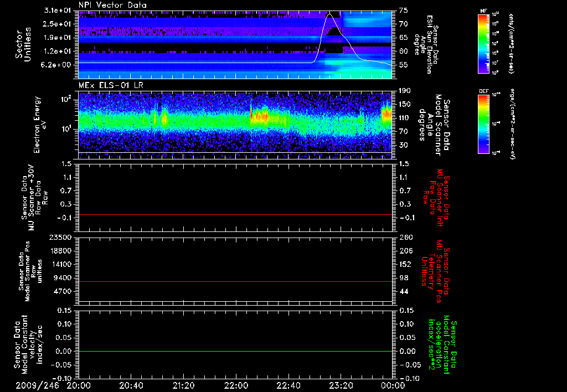
Task: Click the '23:20' time tick label
Action: point(341,386)
